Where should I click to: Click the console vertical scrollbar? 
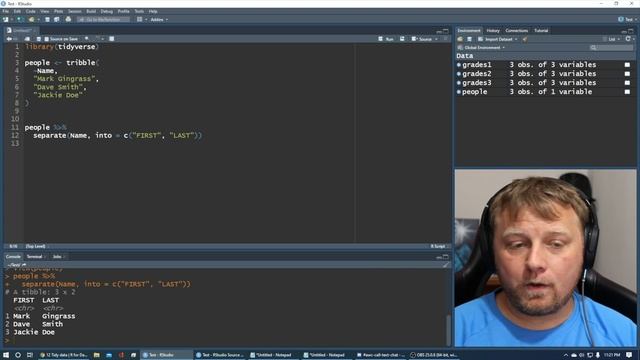[448, 330]
